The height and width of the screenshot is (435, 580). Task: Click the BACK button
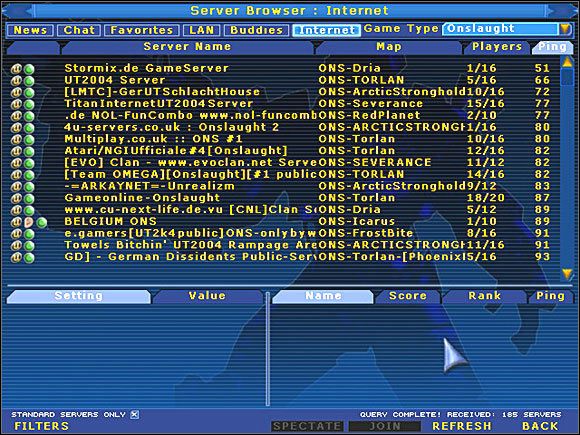pyautogui.click(x=540, y=426)
